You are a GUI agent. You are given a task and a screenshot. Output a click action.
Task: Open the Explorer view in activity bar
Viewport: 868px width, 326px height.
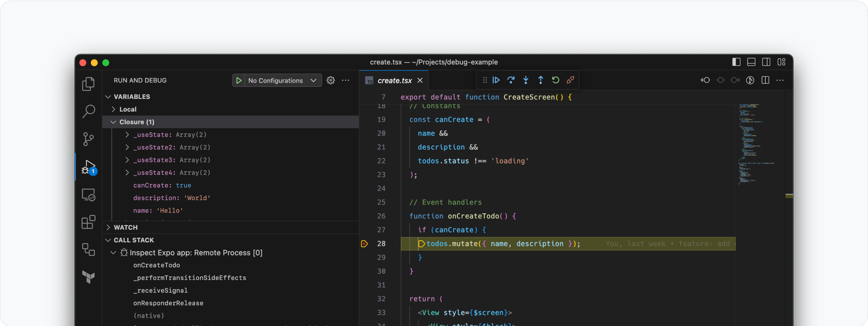(88, 84)
